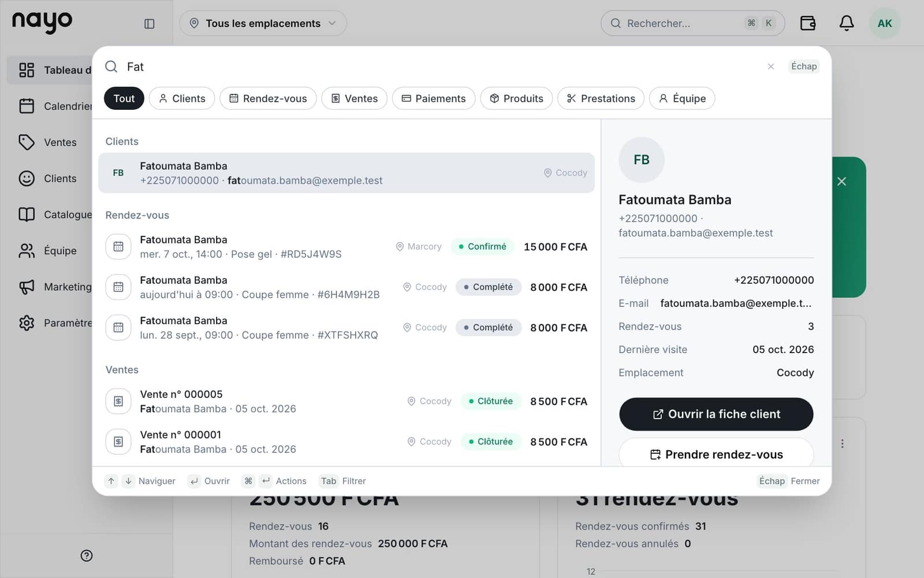Click the Confirmé status badge
This screenshot has width=924, height=578.
tap(482, 247)
